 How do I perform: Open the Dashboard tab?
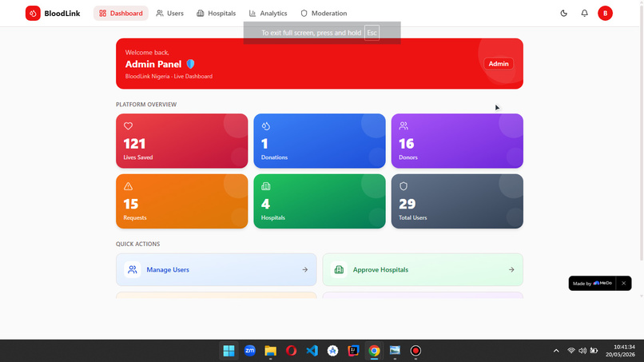pyautogui.click(x=121, y=13)
